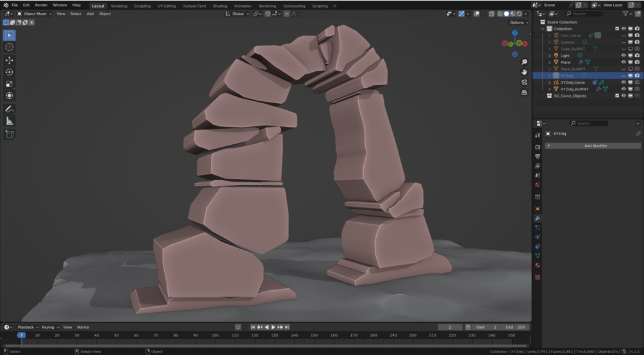644x355 pixels.
Task: Expand XYZobj.Carve tree item
Action: point(550,82)
